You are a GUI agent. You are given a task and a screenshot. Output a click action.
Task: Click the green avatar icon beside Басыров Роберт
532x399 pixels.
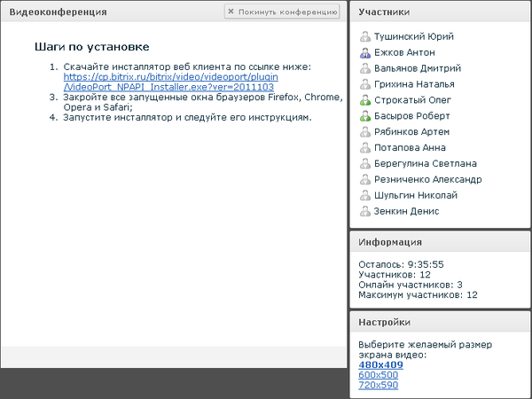pyautogui.click(x=364, y=116)
